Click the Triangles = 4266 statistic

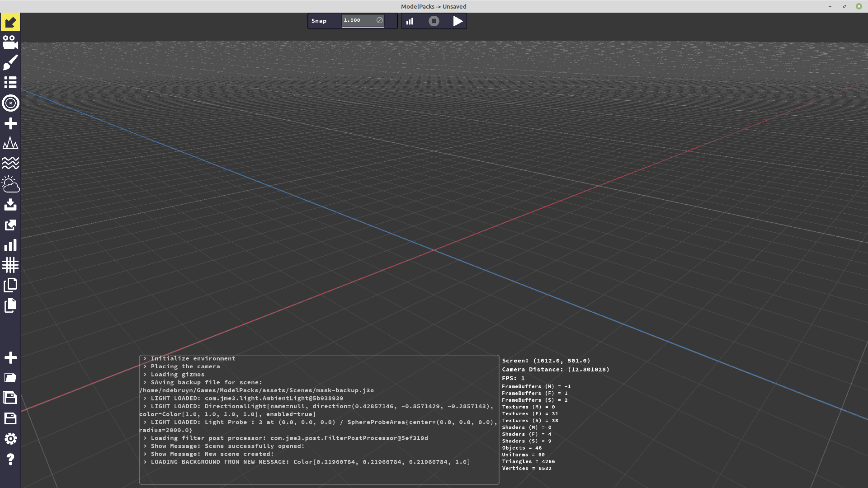click(528, 461)
